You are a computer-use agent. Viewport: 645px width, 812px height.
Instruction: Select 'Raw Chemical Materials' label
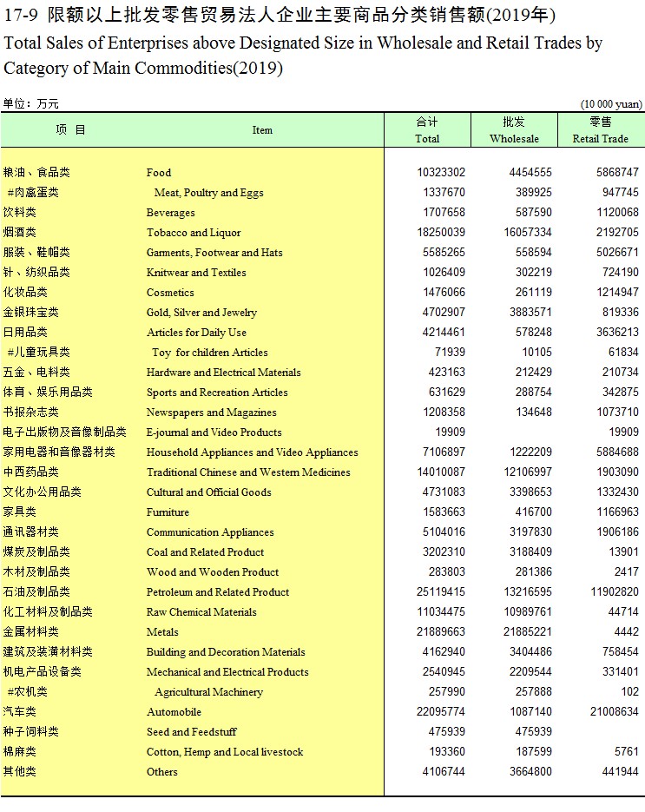pos(201,612)
